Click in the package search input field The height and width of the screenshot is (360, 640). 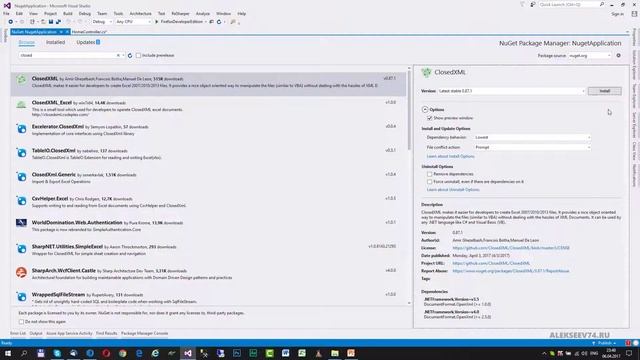pyautogui.click(x=67, y=55)
